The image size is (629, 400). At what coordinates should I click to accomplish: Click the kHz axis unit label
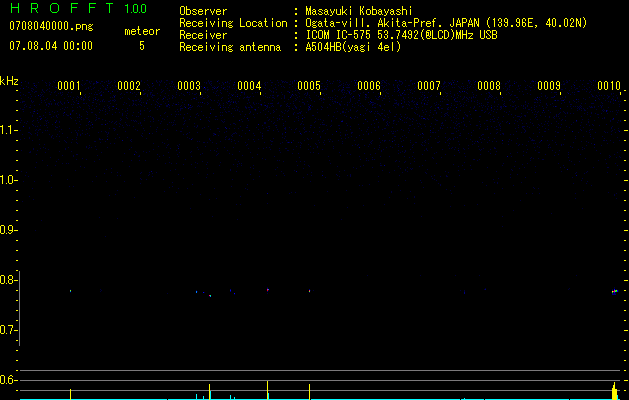tap(9, 81)
